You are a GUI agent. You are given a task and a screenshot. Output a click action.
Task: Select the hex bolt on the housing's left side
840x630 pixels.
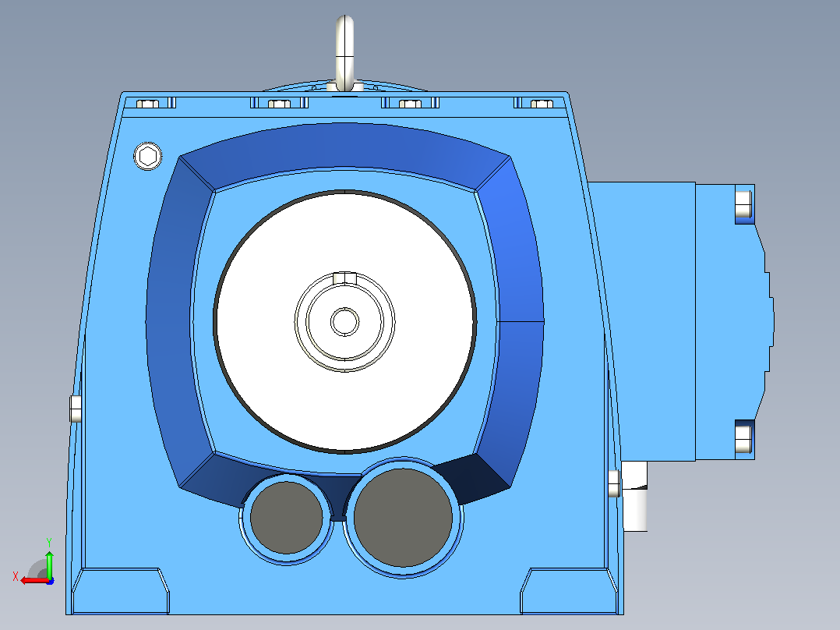(76, 409)
